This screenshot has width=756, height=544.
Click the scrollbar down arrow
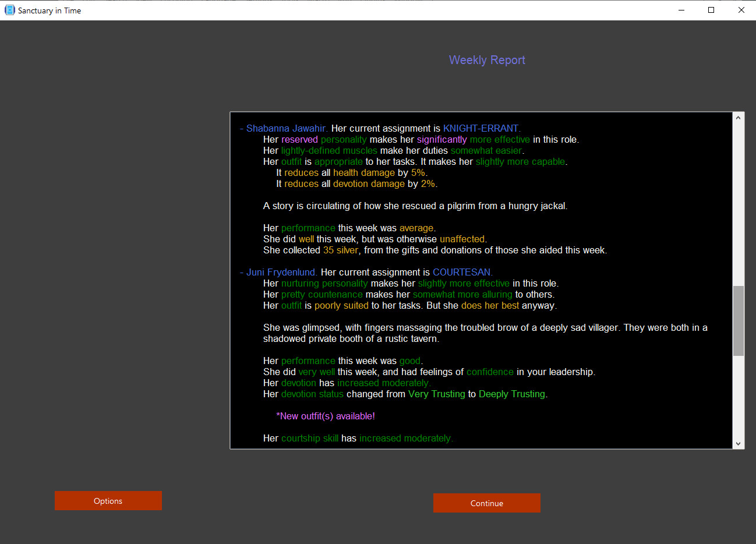click(x=738, y=443)
